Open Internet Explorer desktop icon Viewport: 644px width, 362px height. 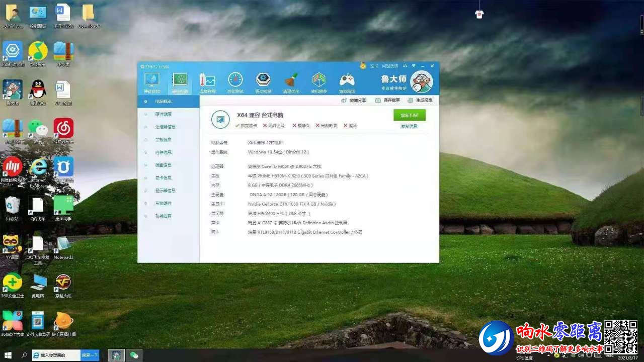point(38,173)
